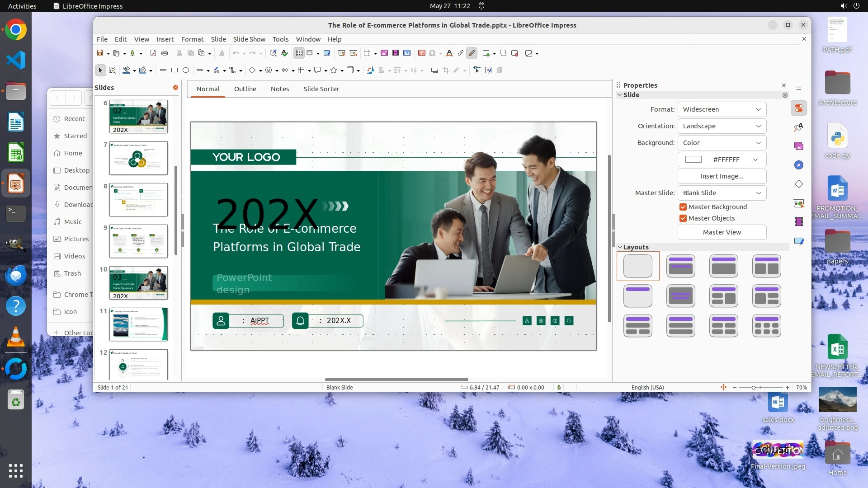The width and height of the screenshot is (868, 488).
Task: Select the Rectangle drawing tool
Action: coord(175,70)
